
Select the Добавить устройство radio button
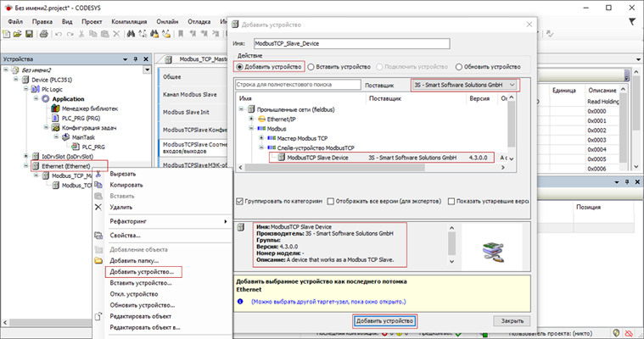click(x=239, y=67)
